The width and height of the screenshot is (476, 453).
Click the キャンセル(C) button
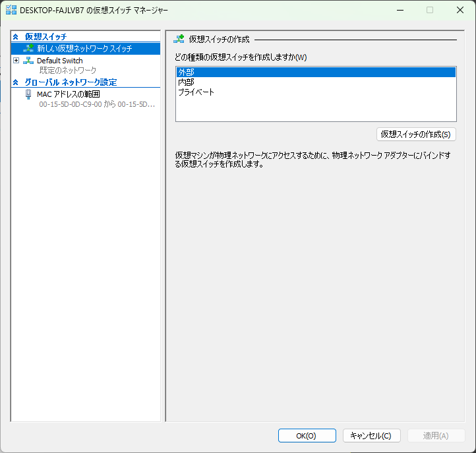[x=372, y=436]
